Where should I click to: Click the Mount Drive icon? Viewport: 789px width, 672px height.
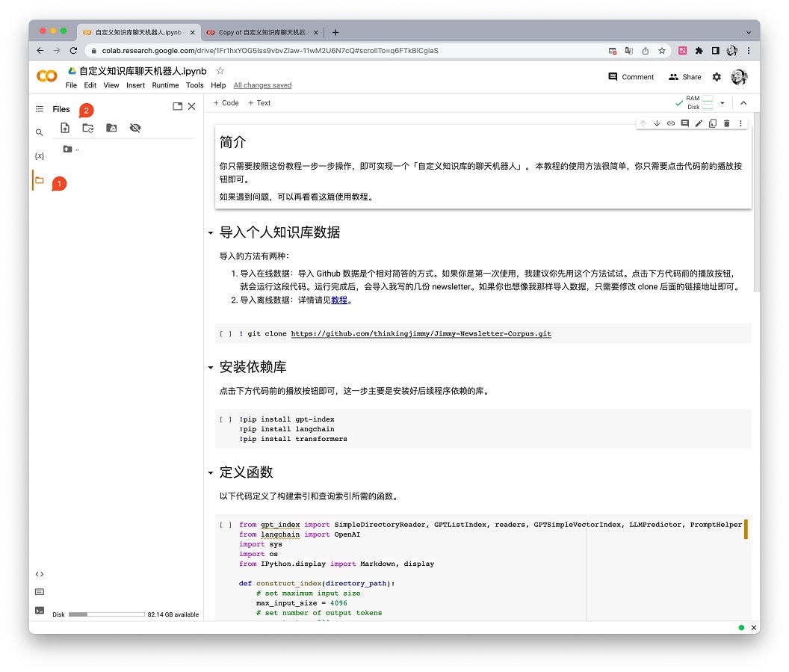pos(111,128)
